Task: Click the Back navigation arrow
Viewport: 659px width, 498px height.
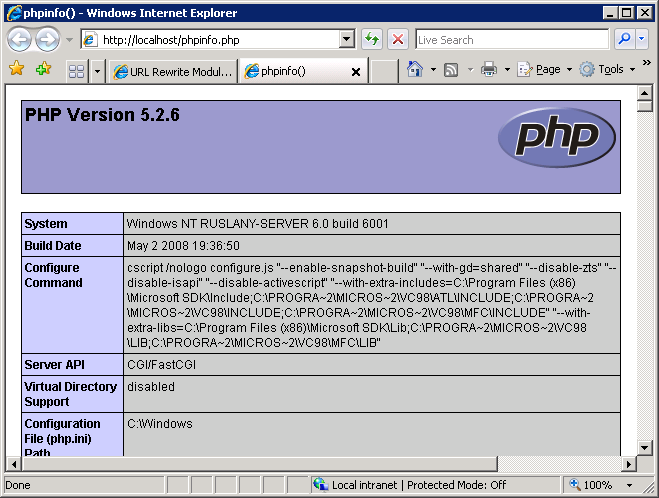Action: click(x=19, y=40)
